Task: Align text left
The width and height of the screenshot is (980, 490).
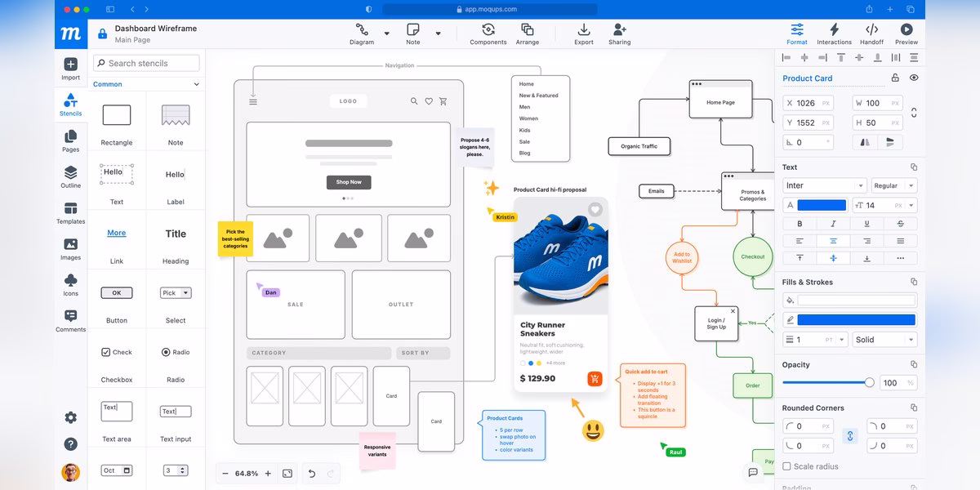Action: 800,241
